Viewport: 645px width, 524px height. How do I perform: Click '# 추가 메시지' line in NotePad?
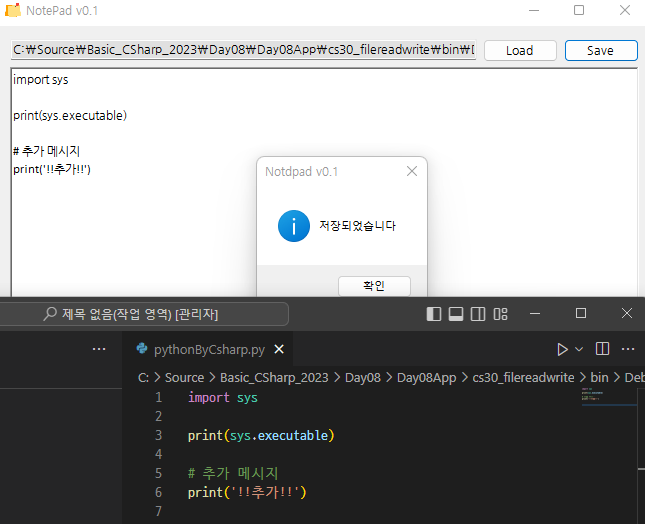tap(46, 151)
